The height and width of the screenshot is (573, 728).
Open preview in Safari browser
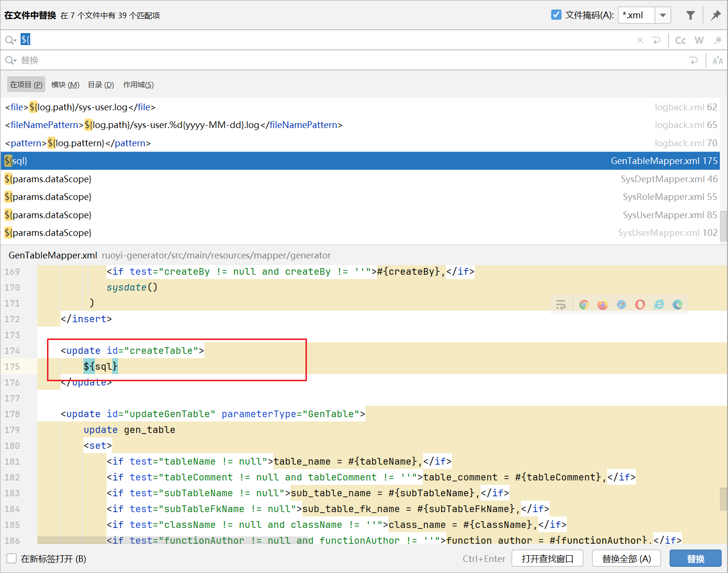tap(622, 304)
